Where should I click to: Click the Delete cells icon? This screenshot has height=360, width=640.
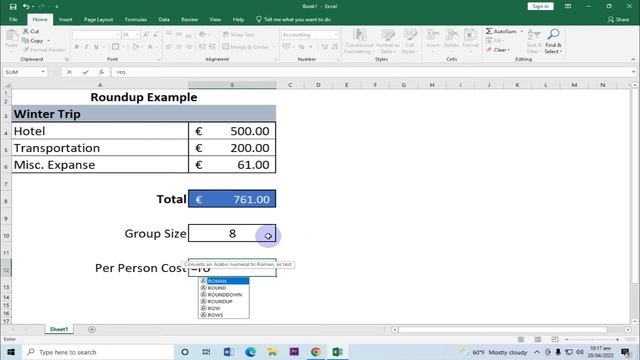pos(451,35)
